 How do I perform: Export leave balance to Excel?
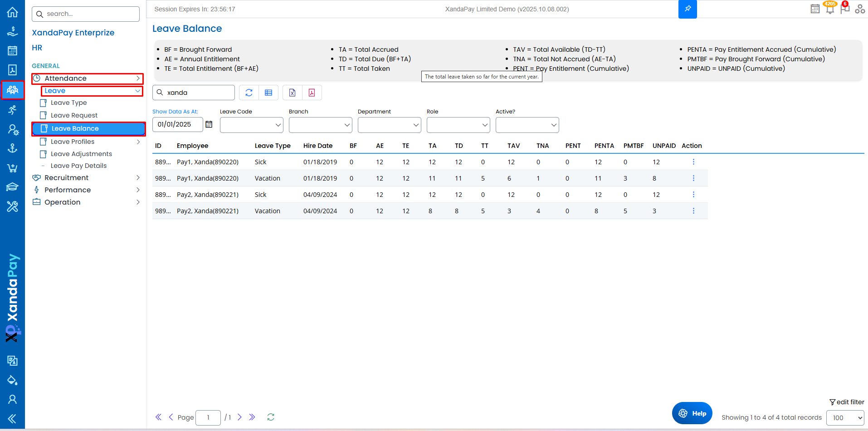(292, 93)
